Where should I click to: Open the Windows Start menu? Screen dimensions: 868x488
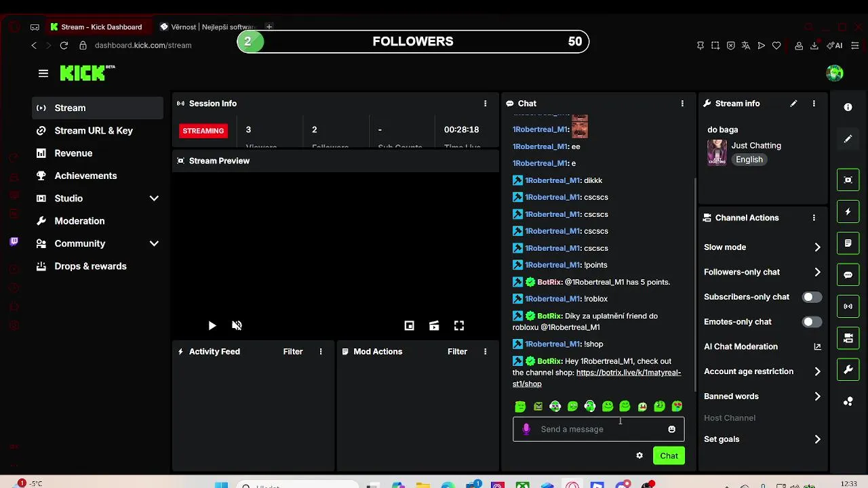[222, 485]
